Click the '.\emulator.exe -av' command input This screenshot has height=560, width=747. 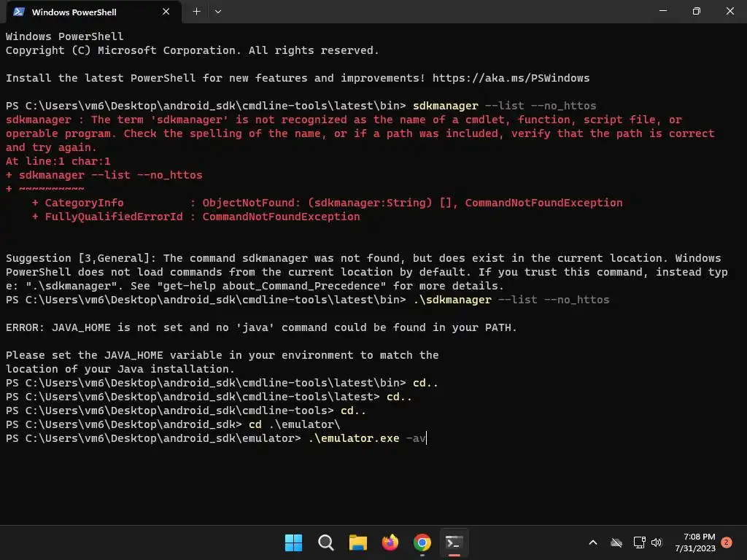367,438
